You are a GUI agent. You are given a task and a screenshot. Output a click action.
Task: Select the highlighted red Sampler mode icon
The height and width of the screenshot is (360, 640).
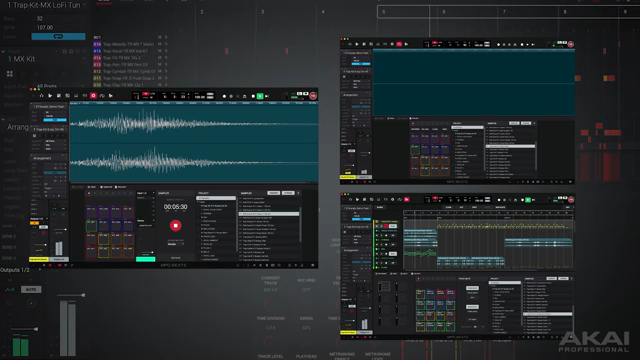pyautogui.click(x=93, y=96)
